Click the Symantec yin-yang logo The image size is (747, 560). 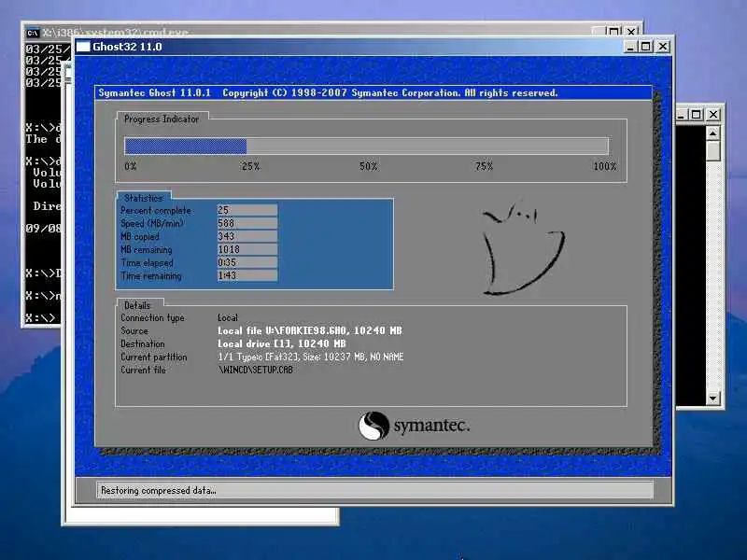373,426
